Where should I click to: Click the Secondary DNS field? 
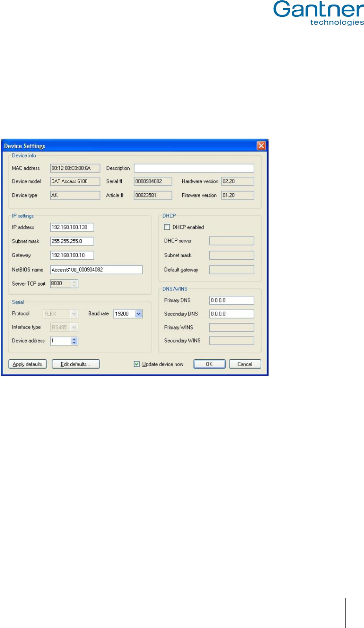232,314
